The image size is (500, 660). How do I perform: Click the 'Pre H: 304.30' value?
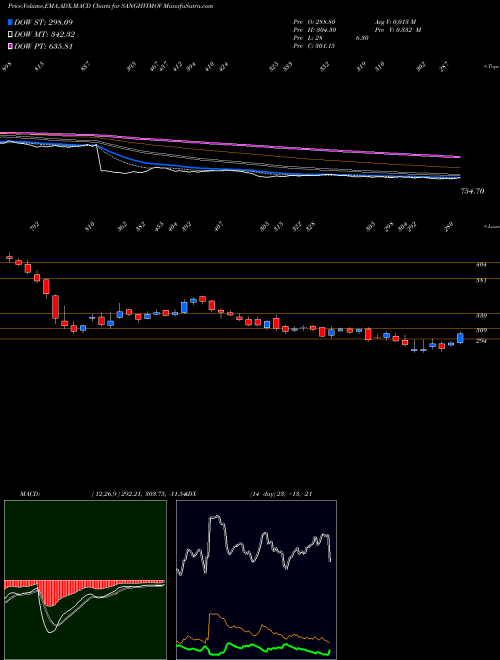tap(314, 30)
